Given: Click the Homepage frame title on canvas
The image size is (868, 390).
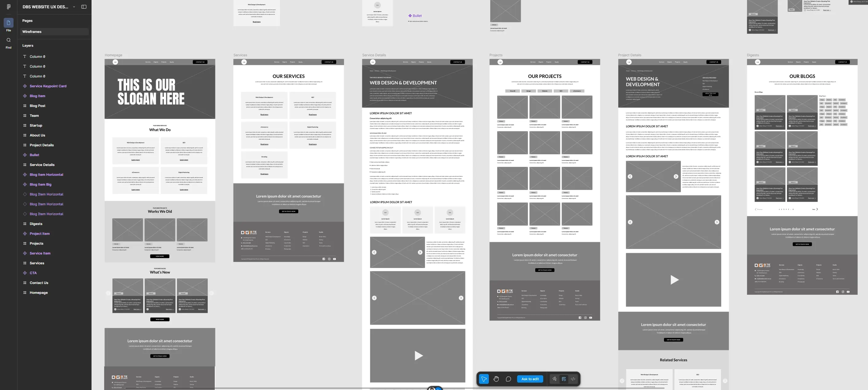Looking at the screenshot, I should (113, 55).
